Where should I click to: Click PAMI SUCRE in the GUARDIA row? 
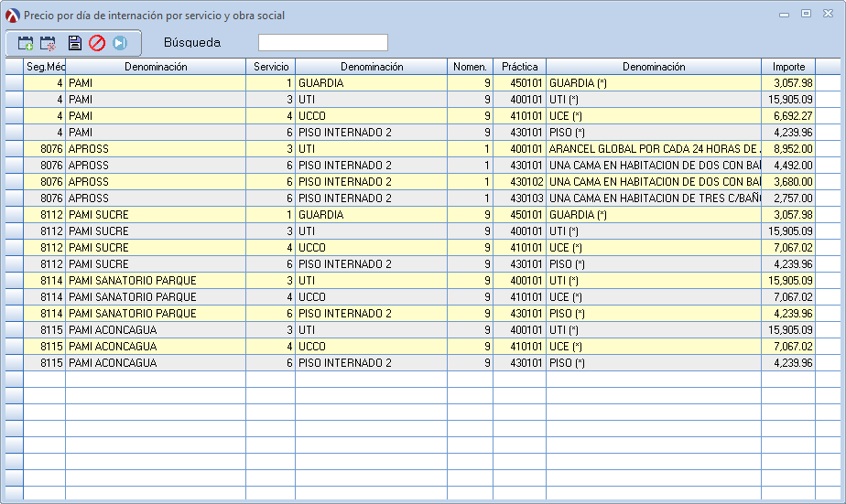click(156, 215)
